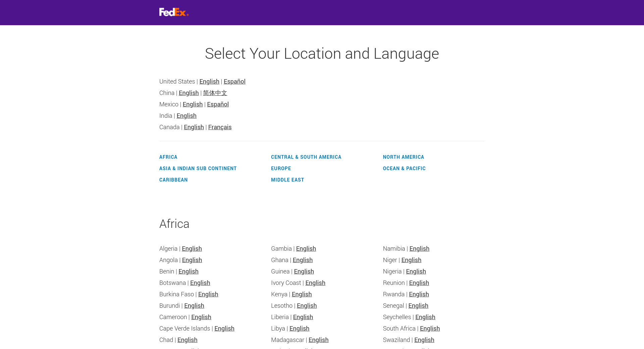Jump to the Africa region section
Viewport: 644px width, 349px height.
(168, 157)
